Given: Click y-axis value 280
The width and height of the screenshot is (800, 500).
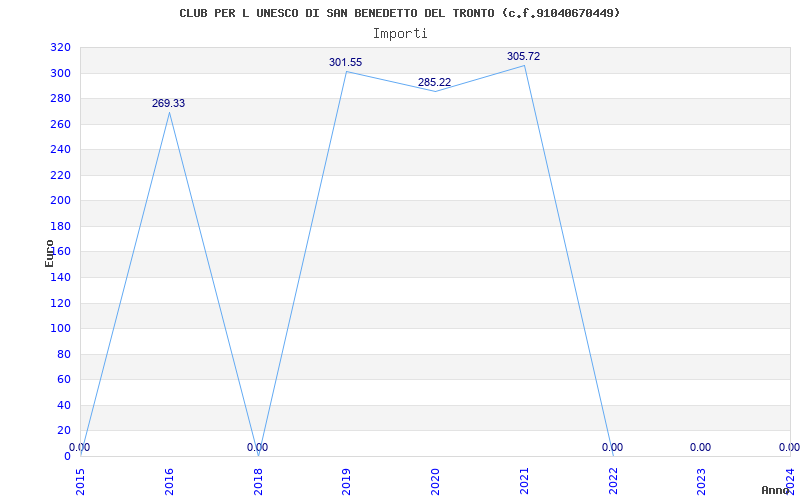Looking at the screenshot, I should 60,98.
